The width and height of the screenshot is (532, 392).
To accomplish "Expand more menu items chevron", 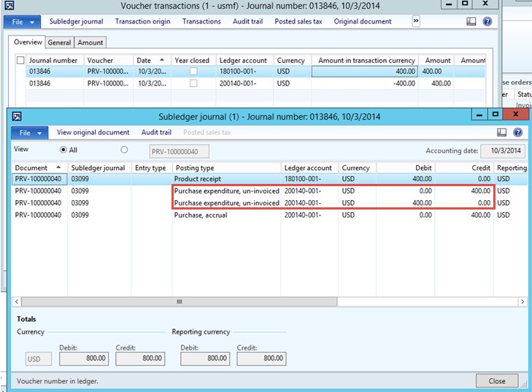I will 416,21.
